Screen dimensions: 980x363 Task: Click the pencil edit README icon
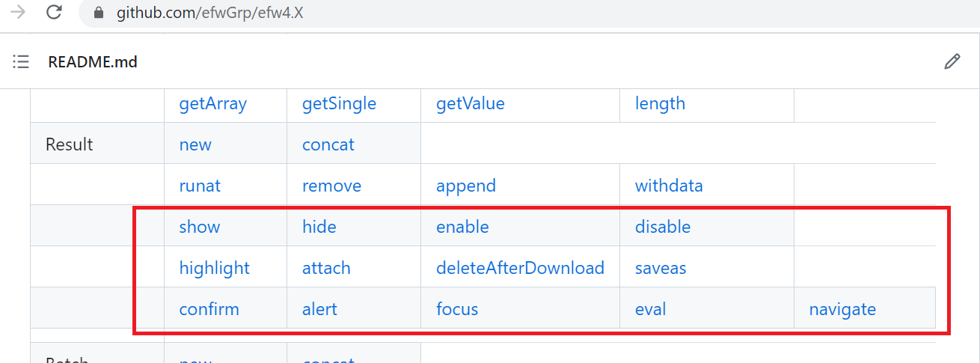[952, 61]
